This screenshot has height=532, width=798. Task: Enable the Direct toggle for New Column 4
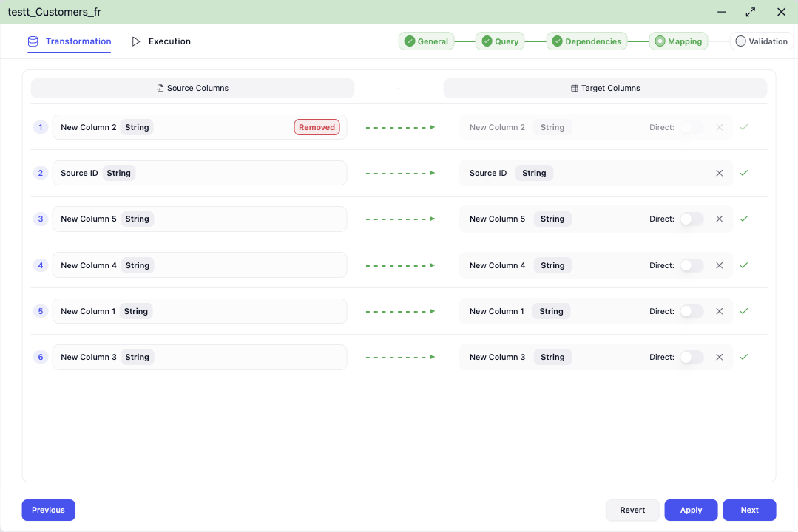[691, 265]
